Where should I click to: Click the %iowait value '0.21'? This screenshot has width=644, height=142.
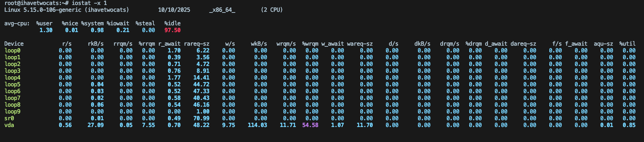pos(123,30)
